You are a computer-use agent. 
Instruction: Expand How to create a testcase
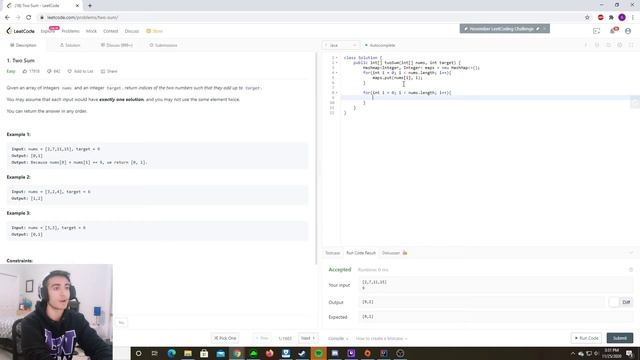(381, 339)
